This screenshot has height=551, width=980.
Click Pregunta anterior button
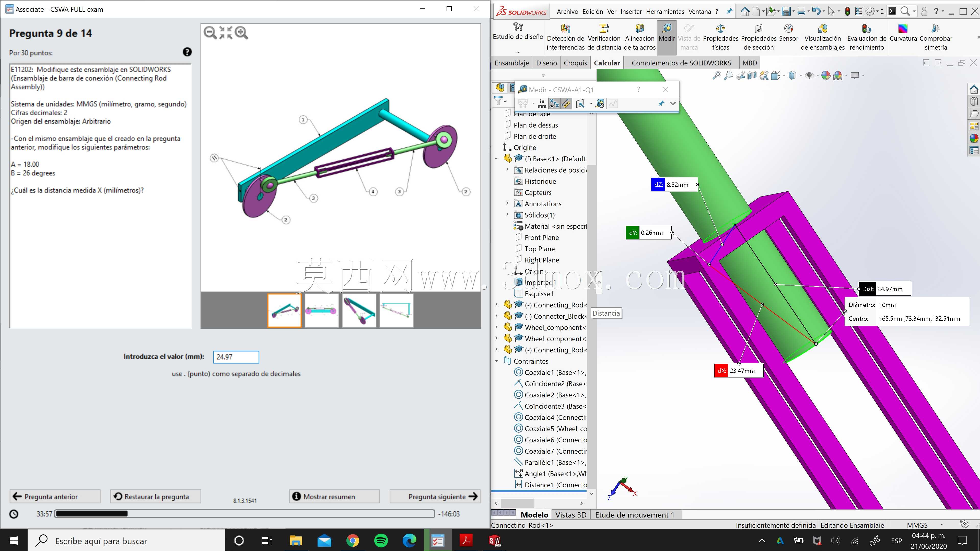(x=55, y=496)
